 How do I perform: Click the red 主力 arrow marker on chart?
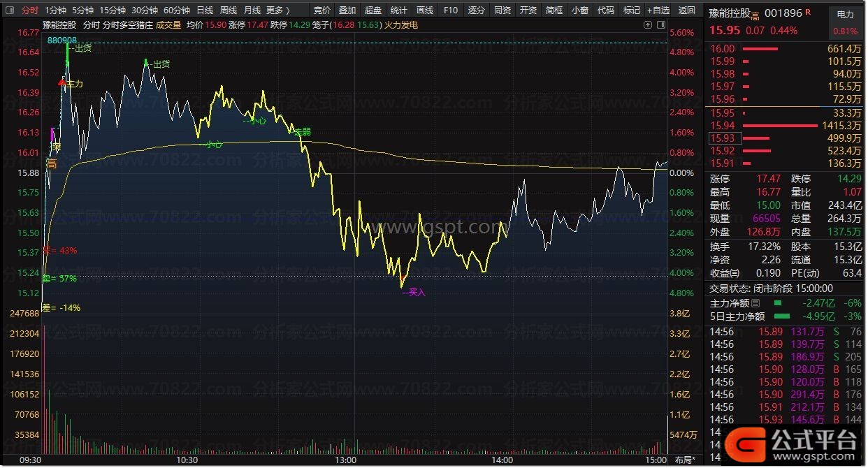point(63,82)
